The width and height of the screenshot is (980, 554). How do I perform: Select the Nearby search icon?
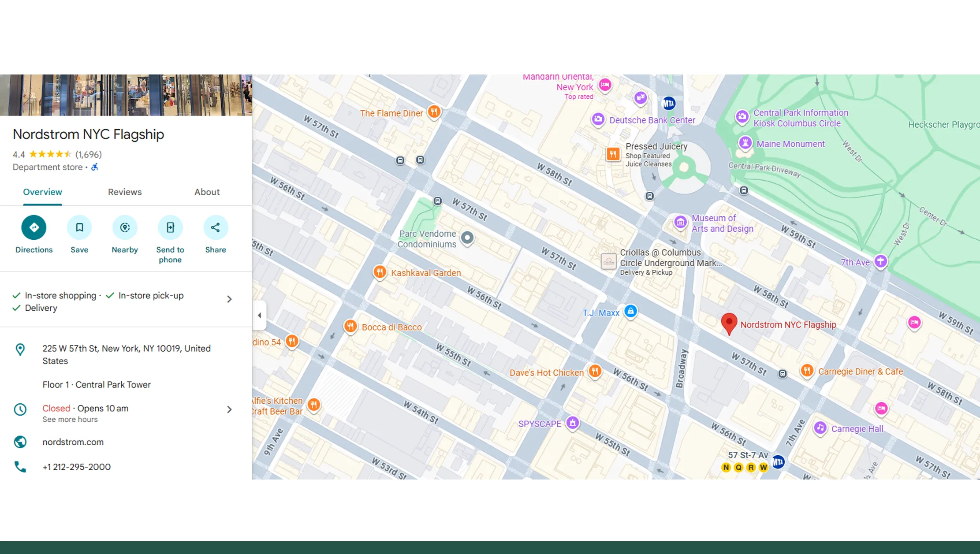point(125,227)
